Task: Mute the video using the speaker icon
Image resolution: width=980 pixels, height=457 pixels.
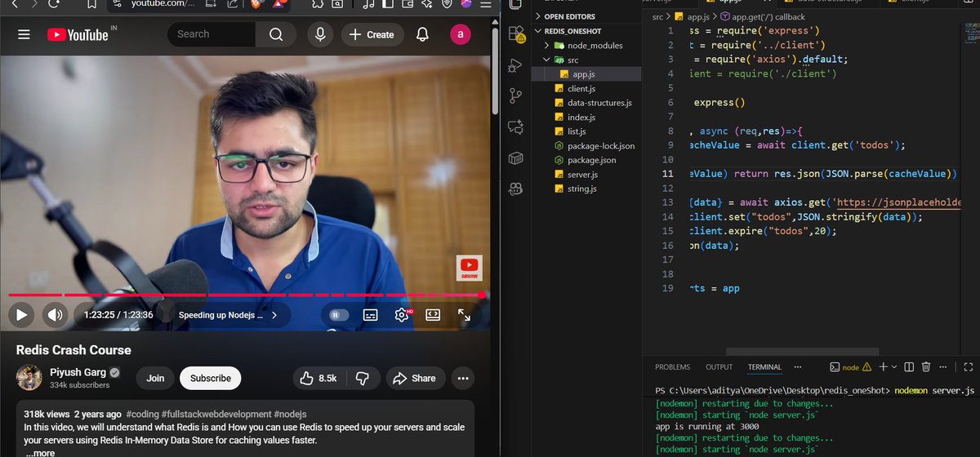Action: (x=55, y=314)
